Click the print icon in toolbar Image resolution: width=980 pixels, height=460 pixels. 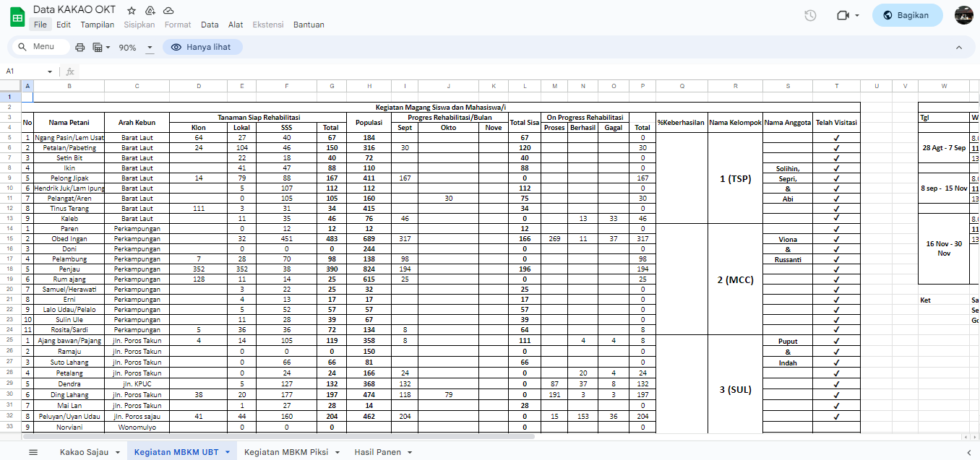(x=80, y=47)
